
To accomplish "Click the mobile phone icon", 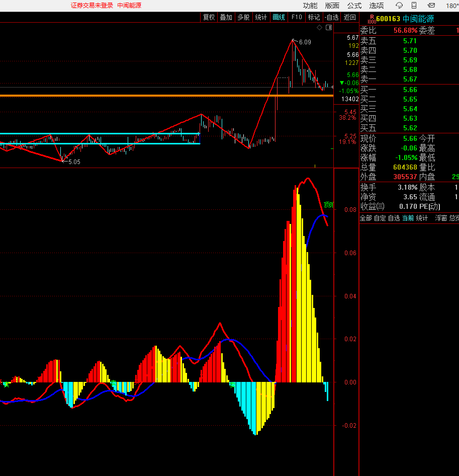I will pos(414,5).
